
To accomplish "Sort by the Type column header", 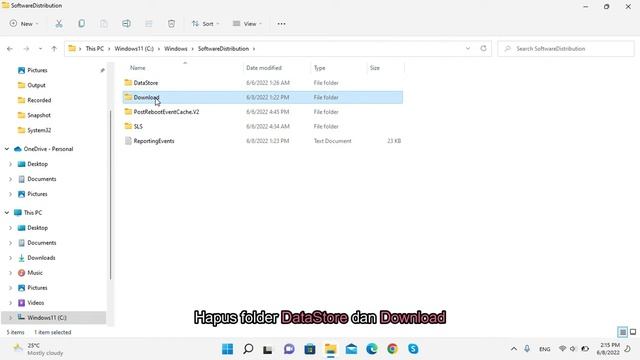I will [319, 68].
